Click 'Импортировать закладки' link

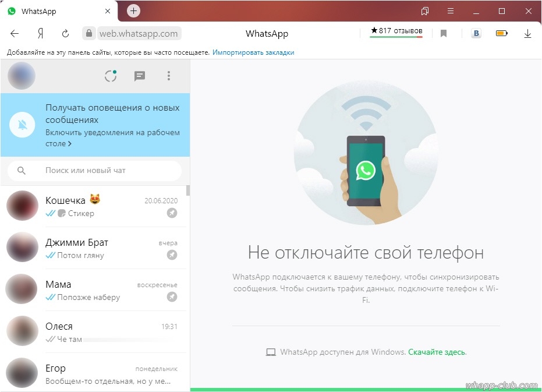253,52
